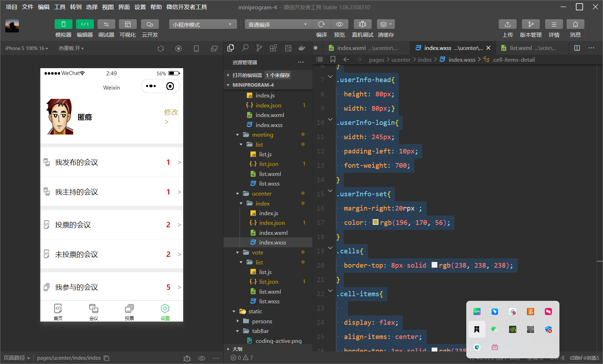This screenshot has width=603, height=364.
Task: Open color picker for rgb(238, 238, 238) on line 20
Action: tap(434, 265)
